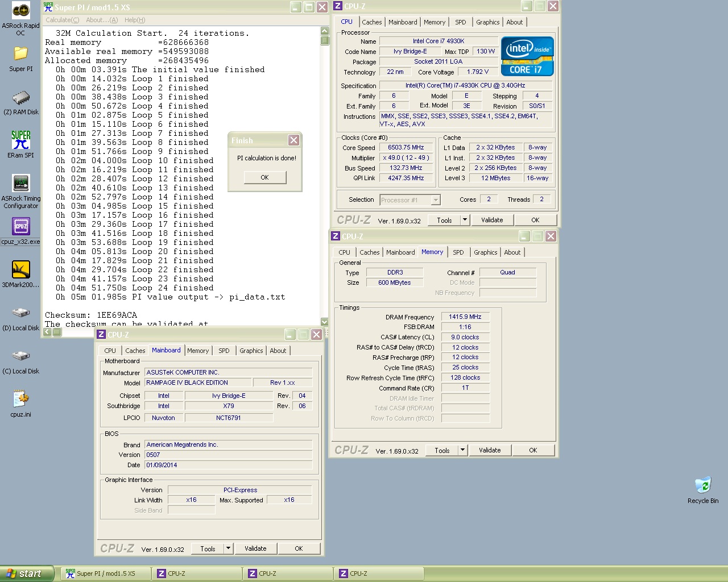Open (D) Local Disk icon

click(20, 313)
